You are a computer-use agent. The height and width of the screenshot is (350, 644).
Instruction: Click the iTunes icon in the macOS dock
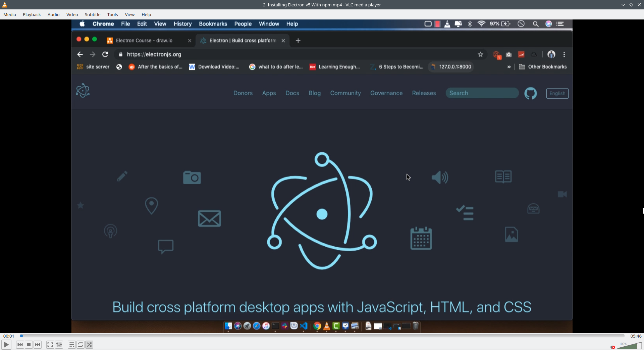(266, 326)
